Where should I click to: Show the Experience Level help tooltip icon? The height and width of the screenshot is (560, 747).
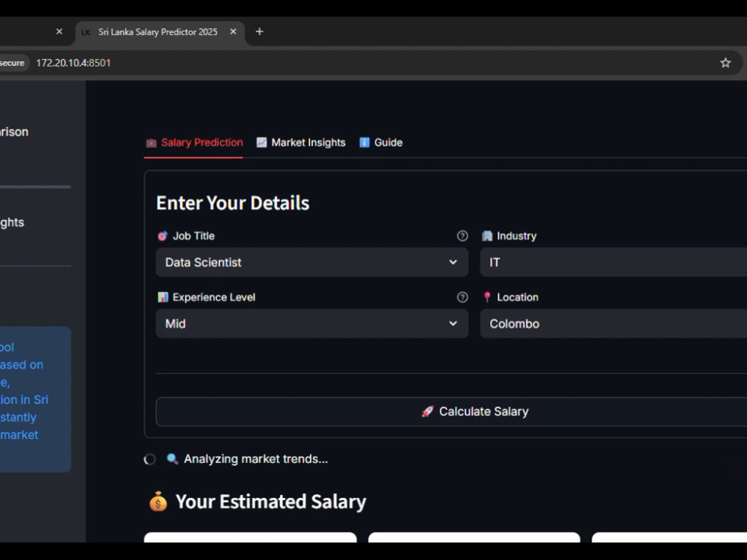point(462,297)
